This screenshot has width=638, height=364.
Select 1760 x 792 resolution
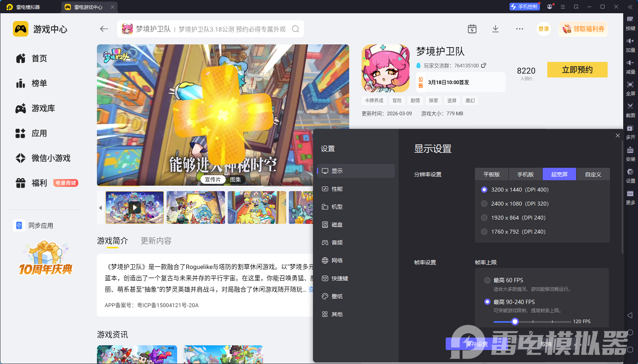(x=513, y=232)
